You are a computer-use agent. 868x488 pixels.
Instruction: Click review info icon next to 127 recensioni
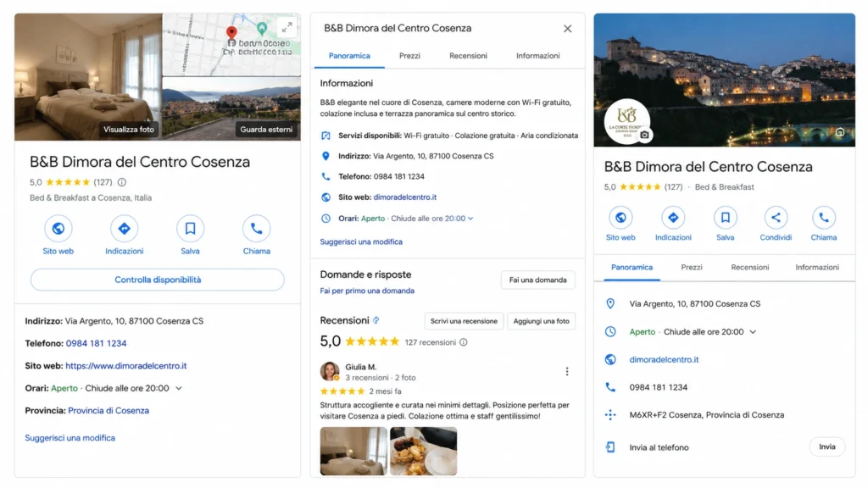click(x=464, y=342)
